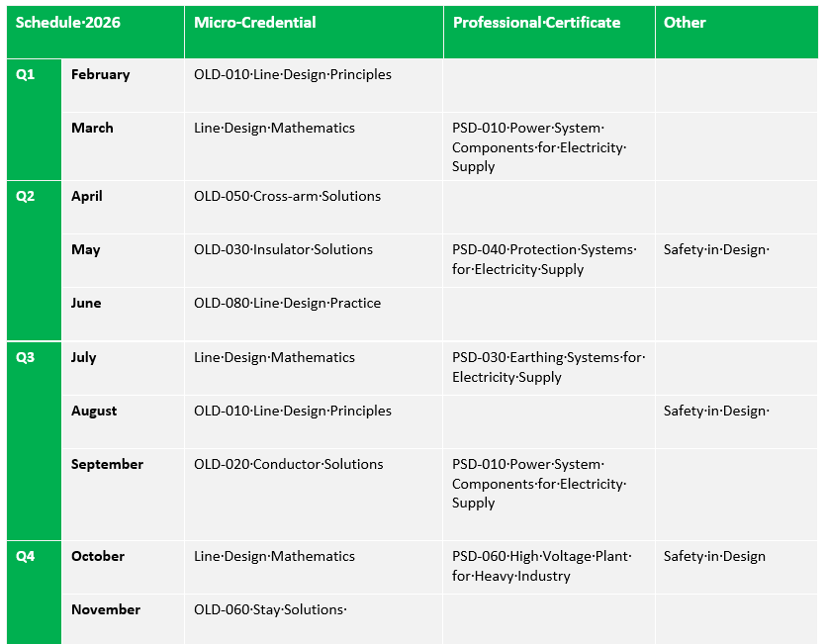This screenshot has width=827, height=644.
Task: Click the November month cell
Action: point(106,610)
